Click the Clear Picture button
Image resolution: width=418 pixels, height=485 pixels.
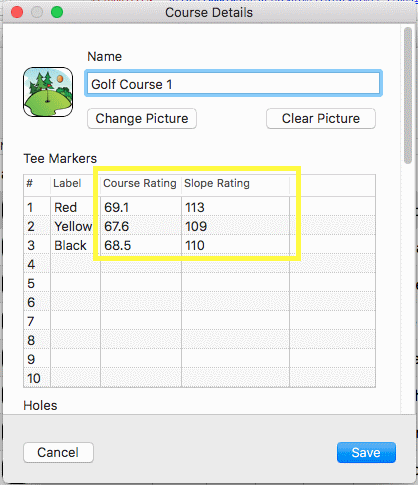click(321, 119)
